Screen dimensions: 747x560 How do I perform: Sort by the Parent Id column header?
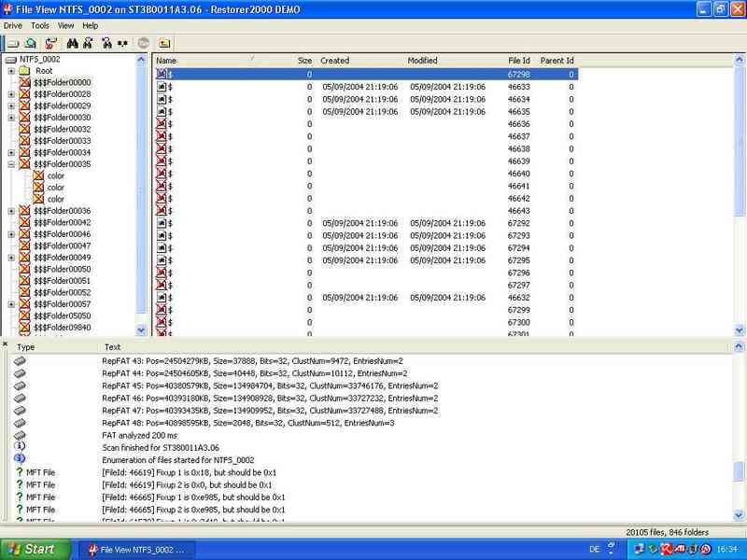pos(557,61)
